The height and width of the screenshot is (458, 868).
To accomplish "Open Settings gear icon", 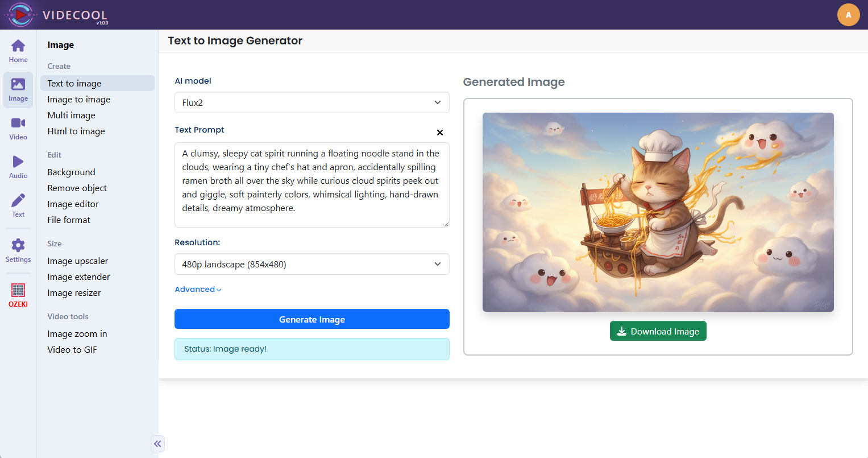I will tap(18, 245).
